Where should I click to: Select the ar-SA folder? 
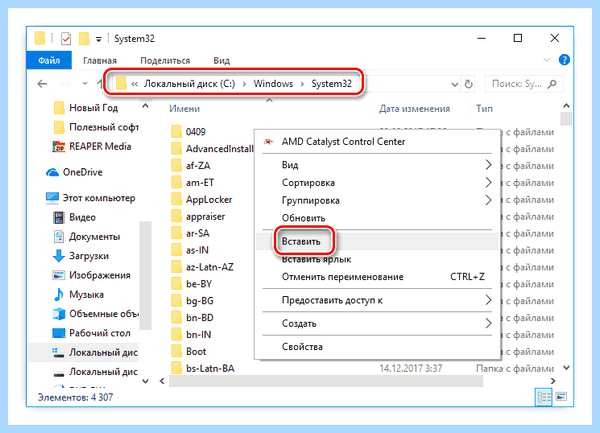click(190, 233)
